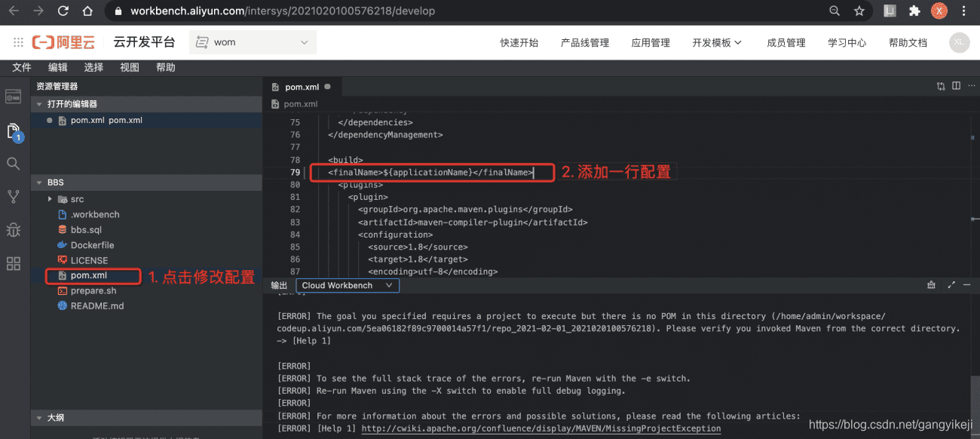Click the browser back arrow
This screenshot has width=980, height=439.
(14, 11)
